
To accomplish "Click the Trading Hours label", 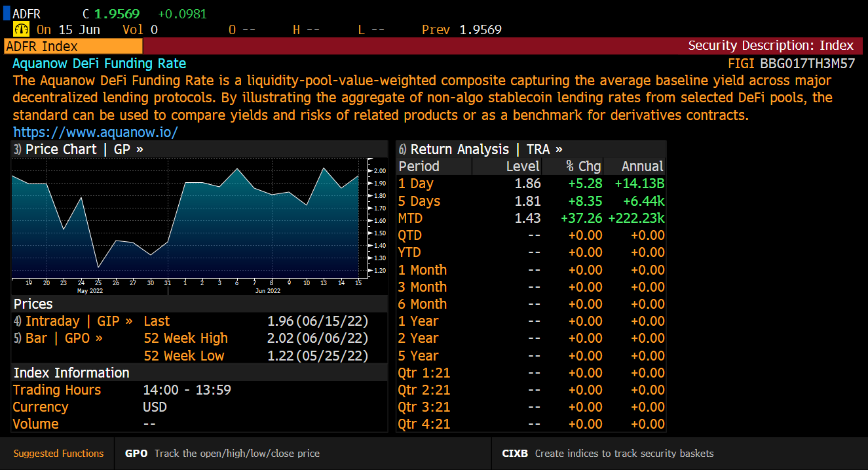I will pos(57,390).
